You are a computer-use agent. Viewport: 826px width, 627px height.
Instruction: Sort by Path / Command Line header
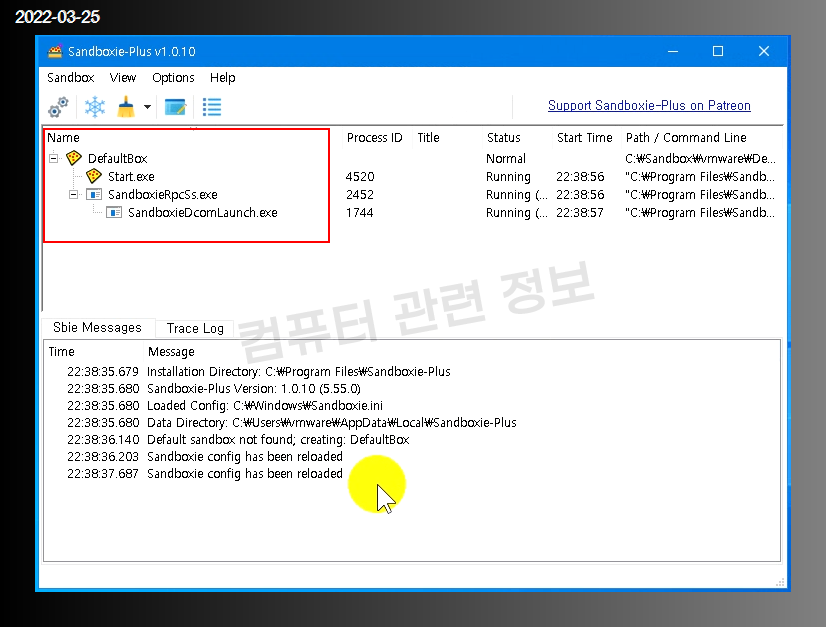(686, 138)
